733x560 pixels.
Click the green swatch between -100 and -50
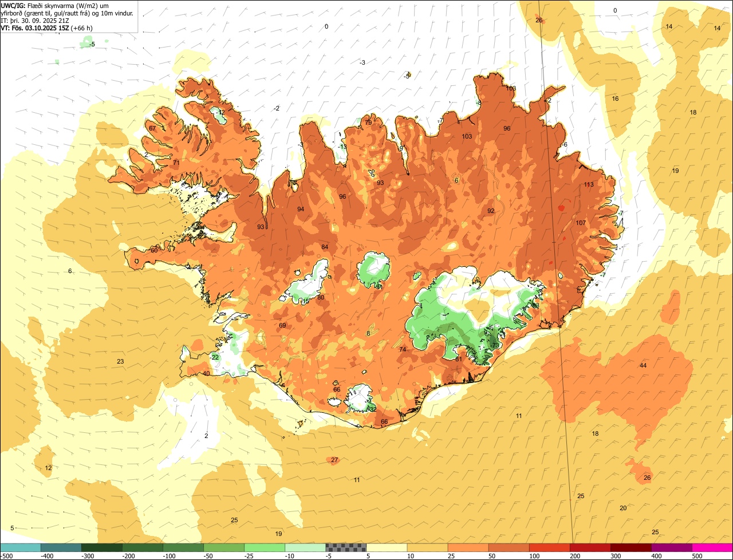(183, 547)
